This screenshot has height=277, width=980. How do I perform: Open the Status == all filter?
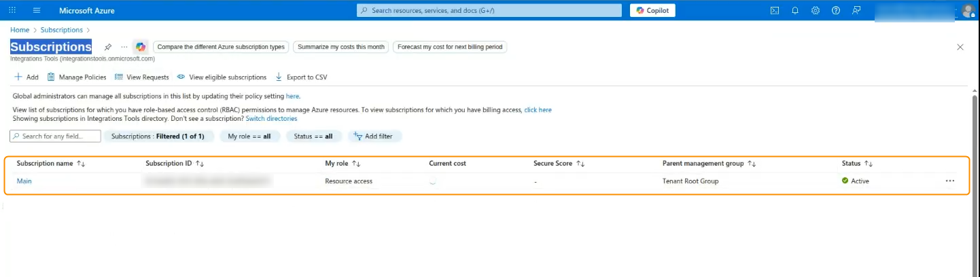click(x=313, y=136)
